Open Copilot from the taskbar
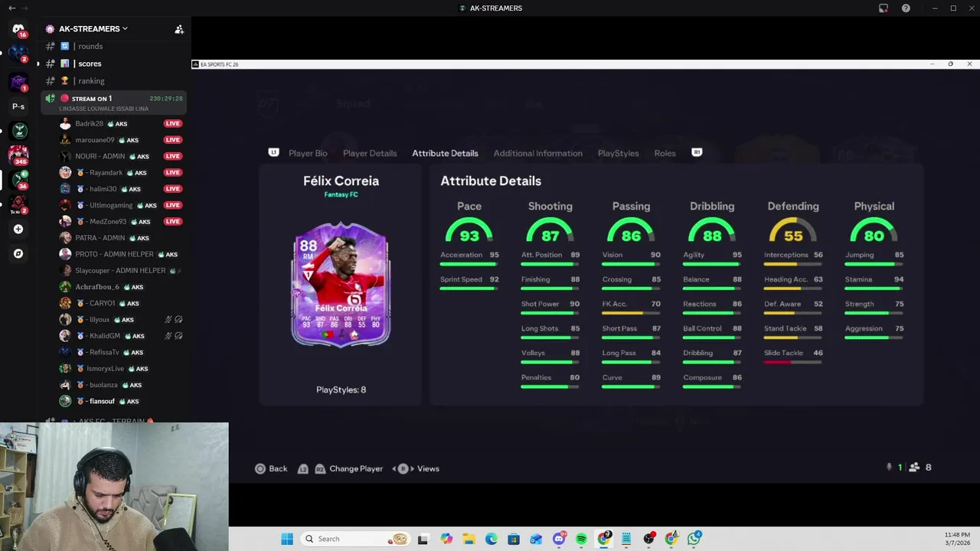The width and height of the screenshot is (980, 551). coord(446,539)
